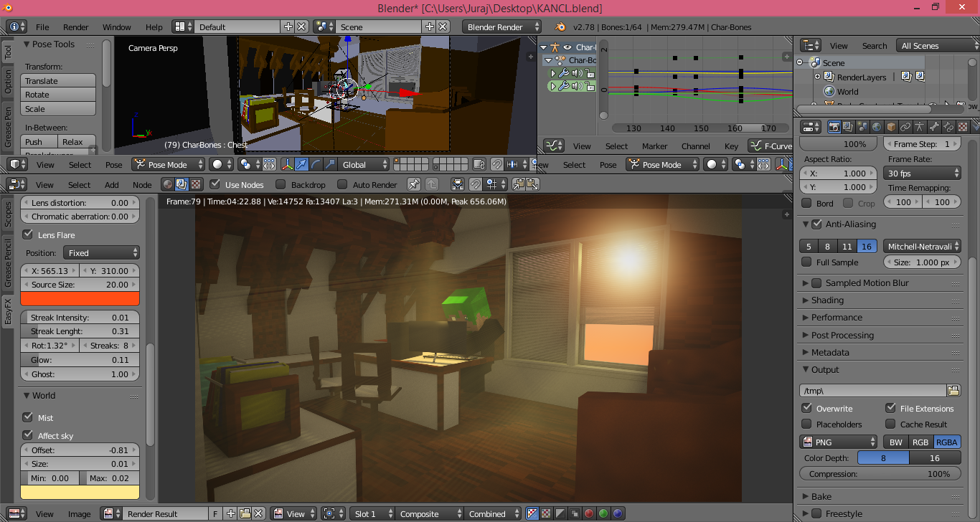Viewport: 980px width, 522px height.
Task: Select the rotate manipulator arc icon
Action: coord(316,164)
